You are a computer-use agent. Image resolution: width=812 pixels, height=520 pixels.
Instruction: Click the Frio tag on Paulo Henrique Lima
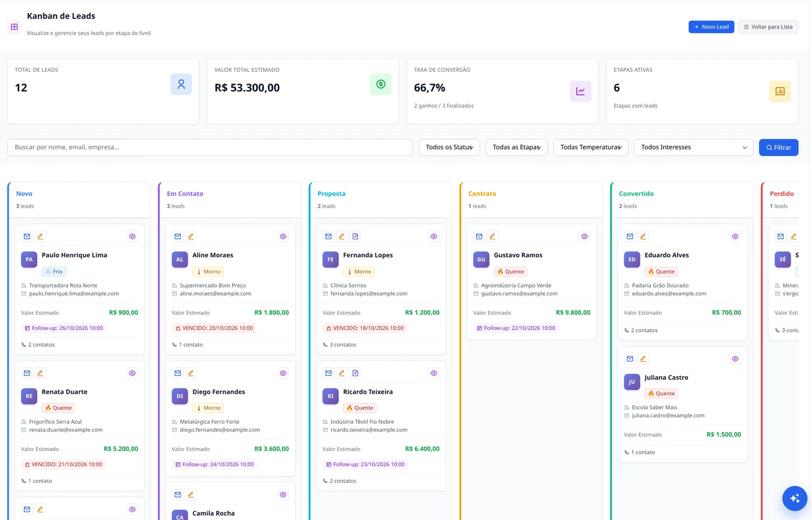(54, 271)
